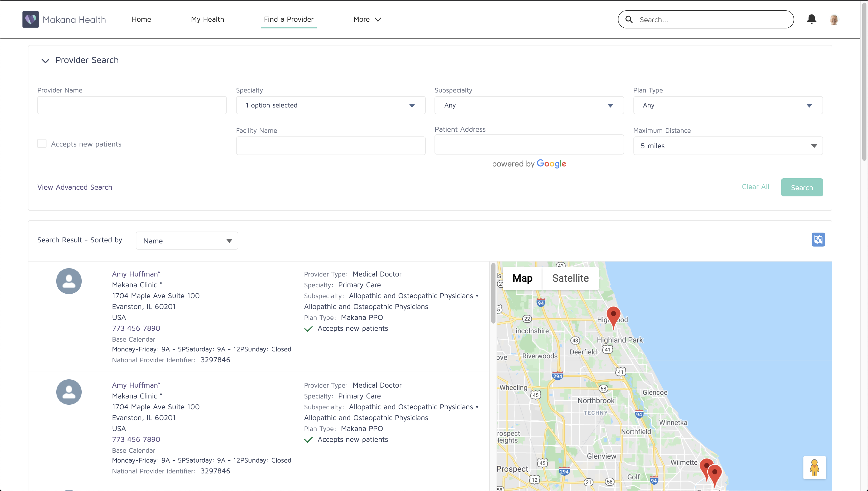Open first Amy Huffman provider link
This screenshot has width=868, height=491.
136,274
